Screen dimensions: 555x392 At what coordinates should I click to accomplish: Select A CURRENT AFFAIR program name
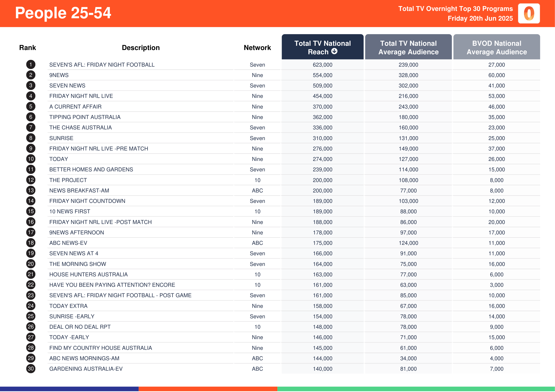click(75, 107)
